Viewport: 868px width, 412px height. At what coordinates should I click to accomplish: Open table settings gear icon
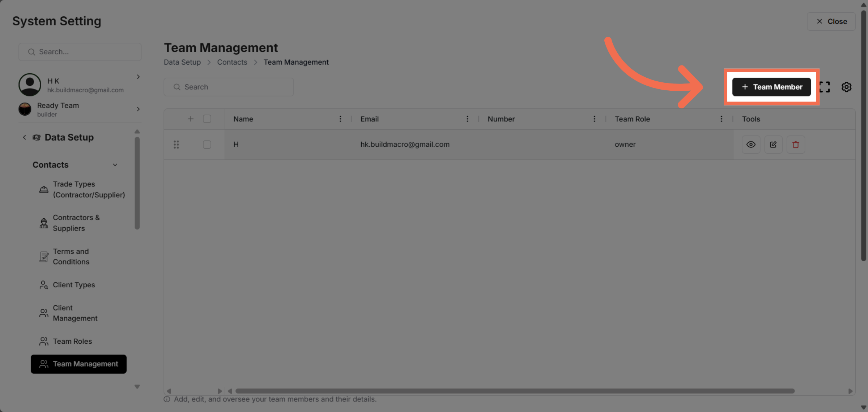[846, 87]
